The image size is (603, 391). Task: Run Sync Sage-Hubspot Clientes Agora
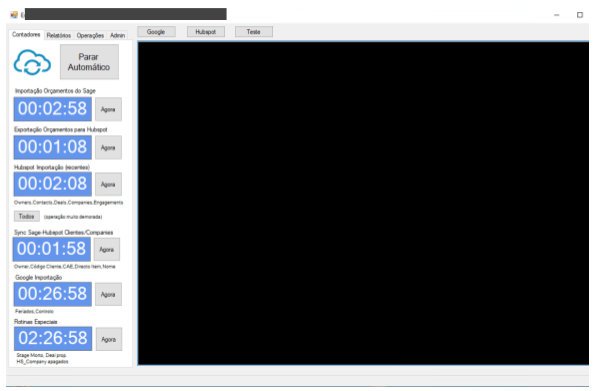pyautogui.click(x=107, y=249)
